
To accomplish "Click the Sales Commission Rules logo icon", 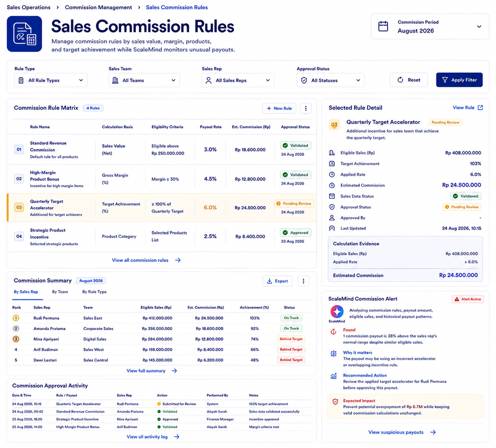I will 24,34.
